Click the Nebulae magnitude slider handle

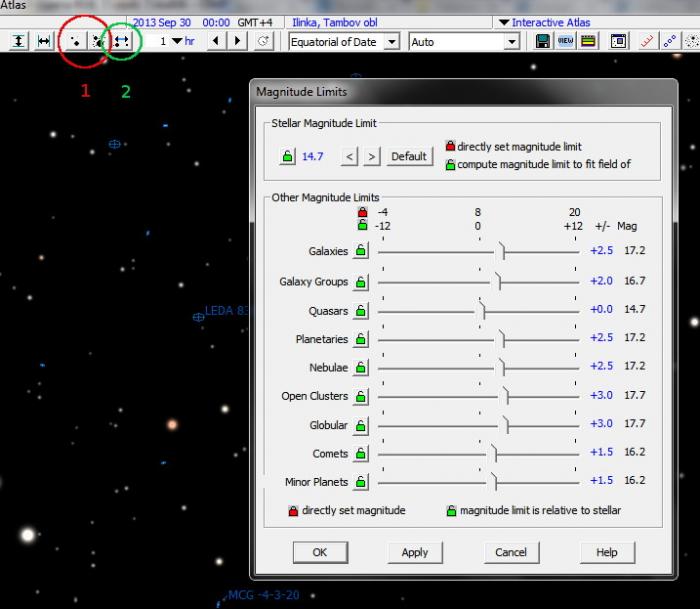point(502,367)
